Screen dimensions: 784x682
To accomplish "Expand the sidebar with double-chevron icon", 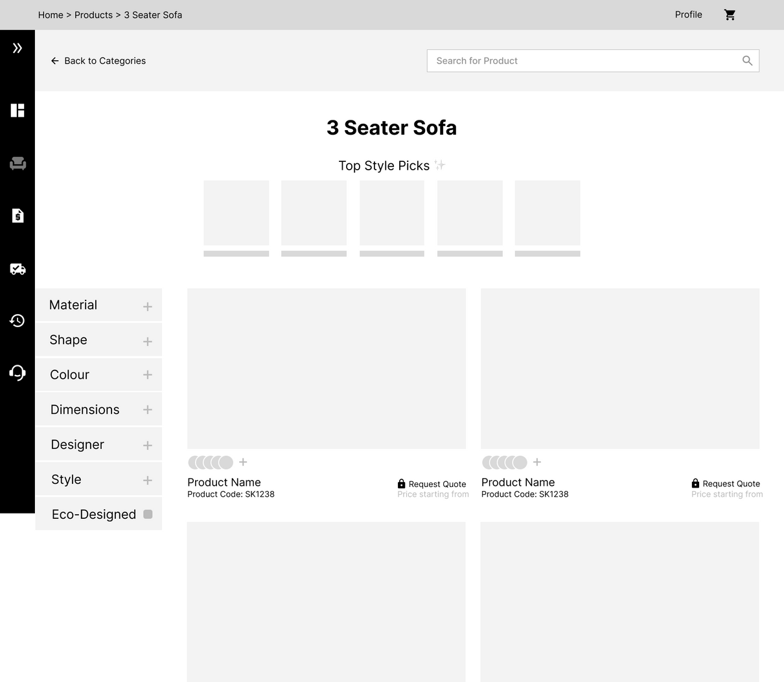I will click(x=17, y=48).
